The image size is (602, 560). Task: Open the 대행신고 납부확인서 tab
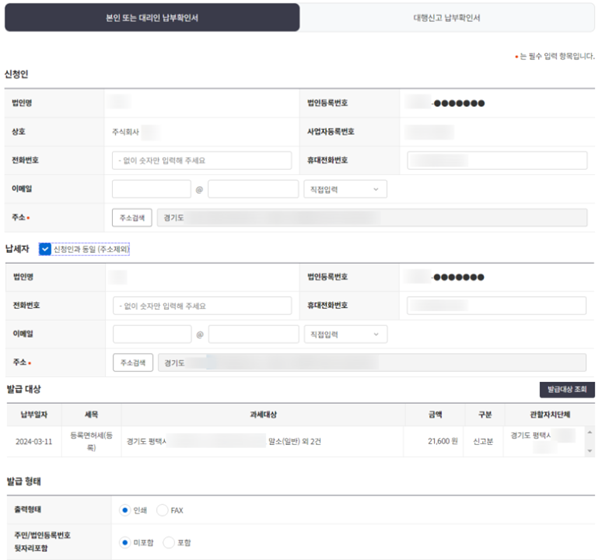tap(448, 18)
